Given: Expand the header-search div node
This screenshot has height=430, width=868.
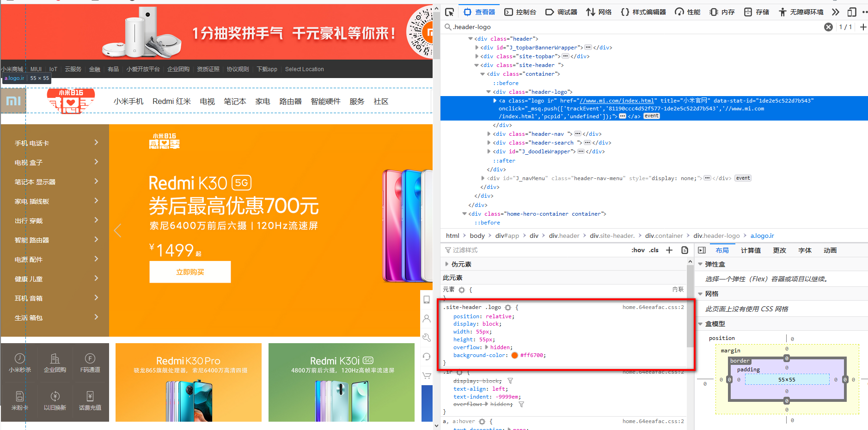Looking at the screenshot, I should click(x=489, y=143).
